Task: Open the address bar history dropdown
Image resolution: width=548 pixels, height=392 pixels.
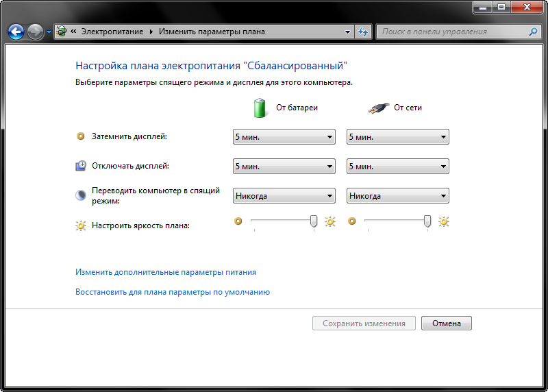Action: click(347, 32)
